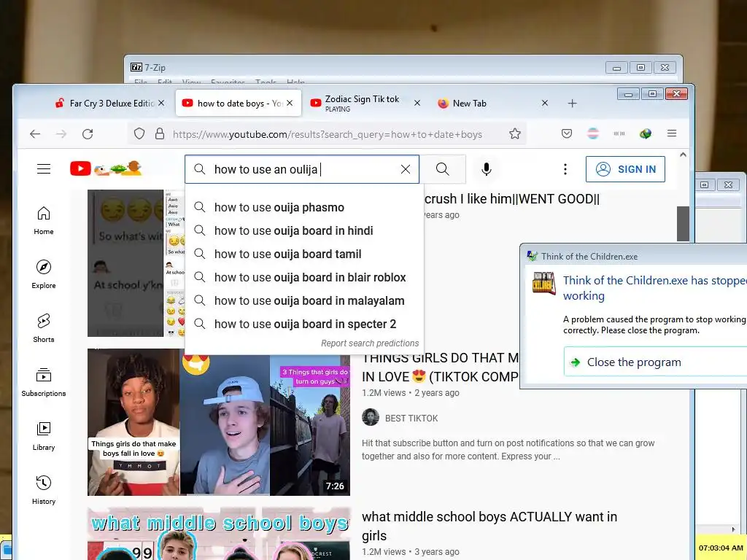Click Report search predictions link

[370, 343]
